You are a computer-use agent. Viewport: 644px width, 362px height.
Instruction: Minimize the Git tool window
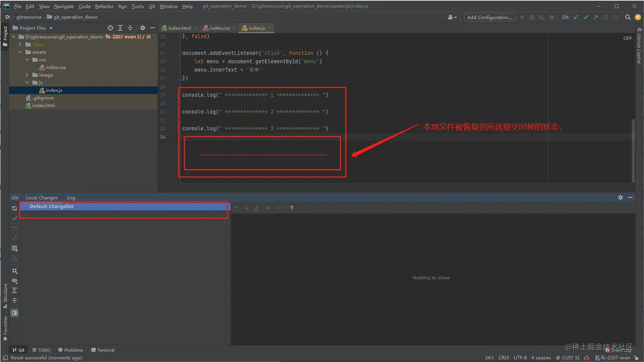click(630, 197)
